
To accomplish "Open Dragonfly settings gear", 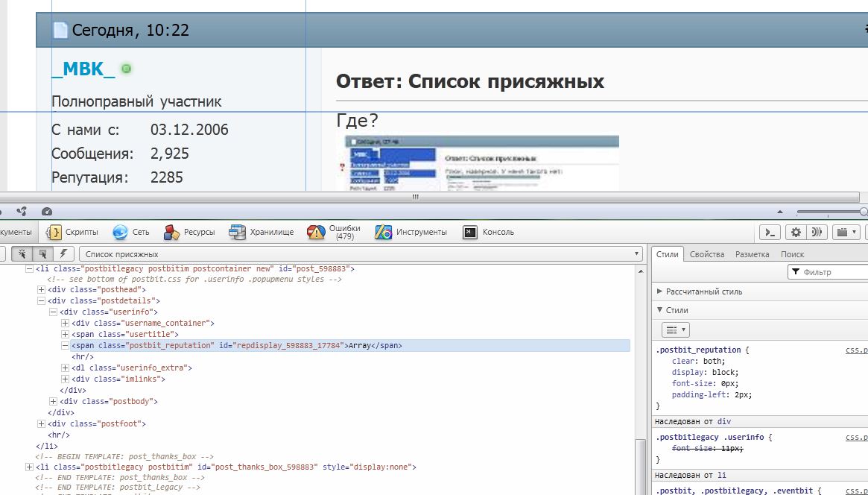I will click(x=796, y=232).
